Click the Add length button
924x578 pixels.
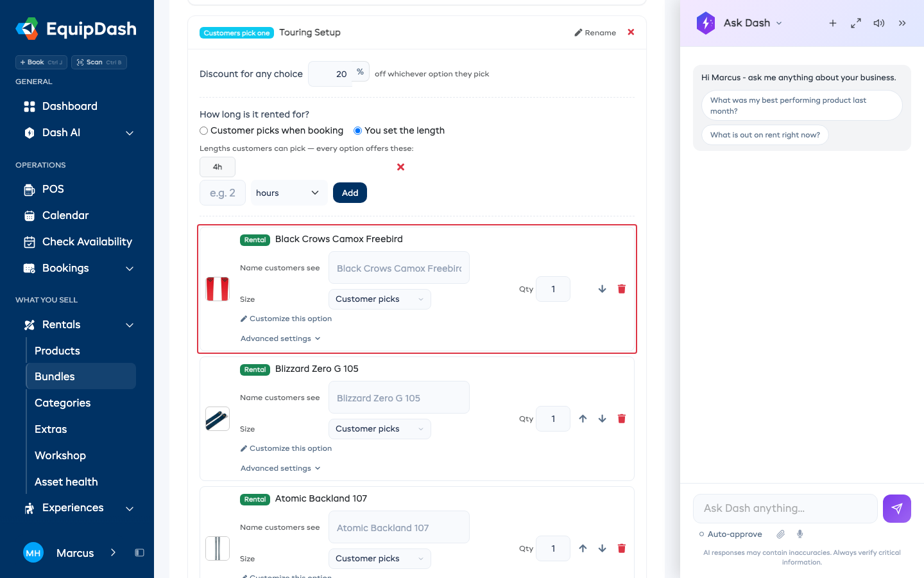350,193
